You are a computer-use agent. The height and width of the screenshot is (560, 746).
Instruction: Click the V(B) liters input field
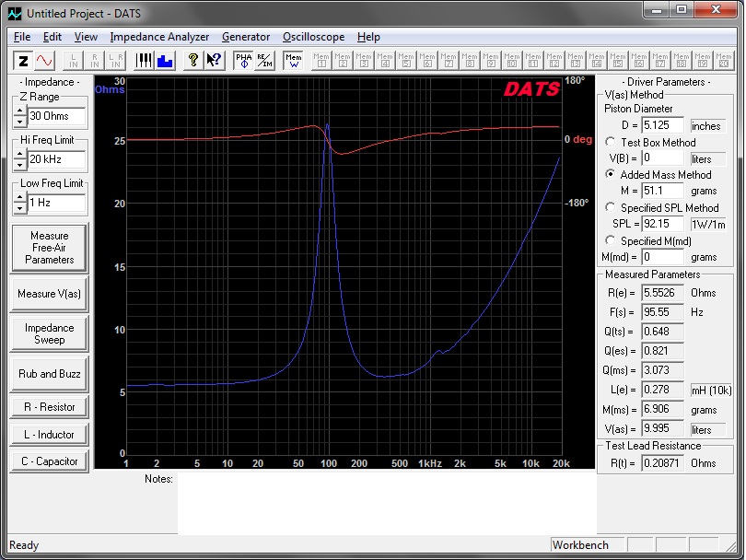662,158
